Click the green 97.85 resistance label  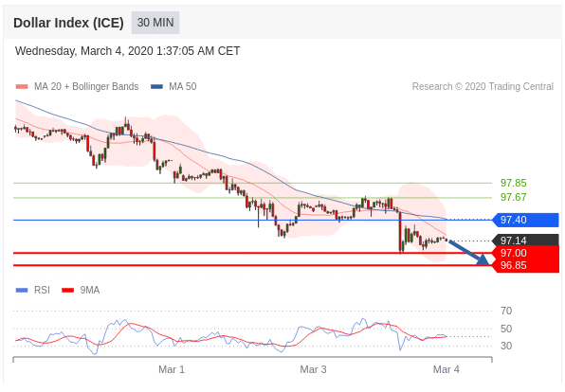pos(514,183)
